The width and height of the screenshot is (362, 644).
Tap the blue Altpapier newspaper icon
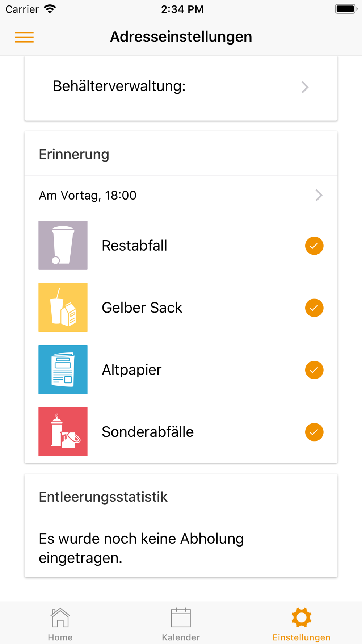(63, 369)
